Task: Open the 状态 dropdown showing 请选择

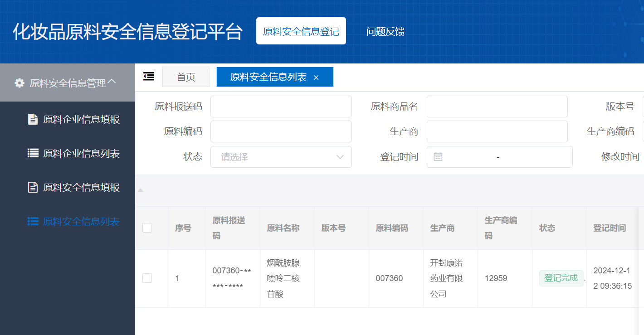Action: 281,156
